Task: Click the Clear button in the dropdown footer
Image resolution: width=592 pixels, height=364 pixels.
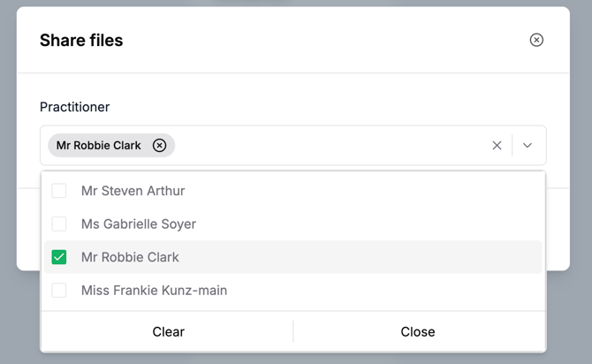Action: point(169,332)
